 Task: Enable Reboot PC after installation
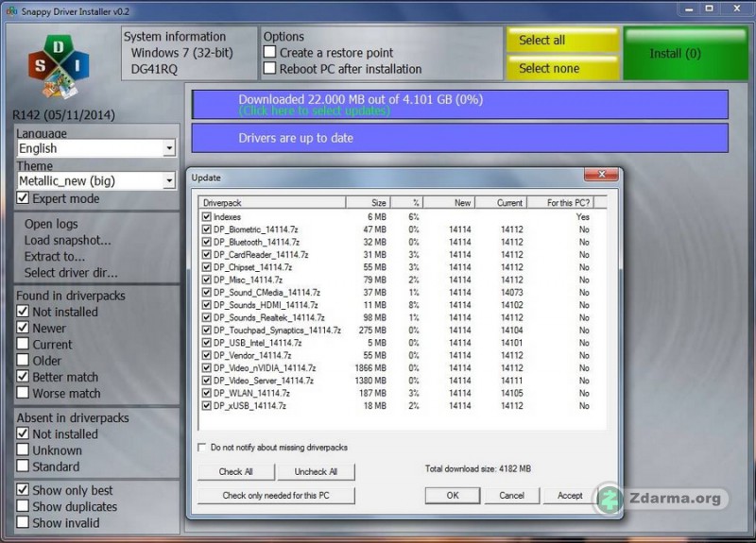pyautogui.click(x=270, y=68)
